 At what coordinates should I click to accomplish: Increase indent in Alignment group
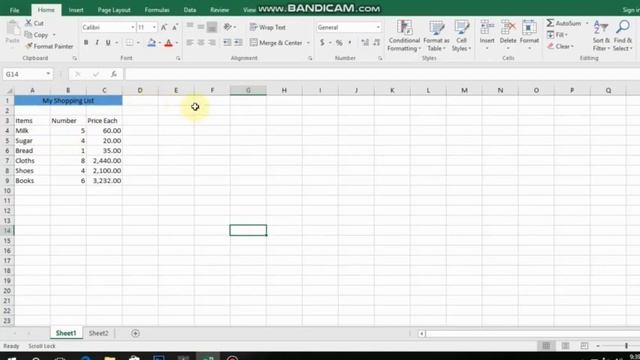coord(238,42)
